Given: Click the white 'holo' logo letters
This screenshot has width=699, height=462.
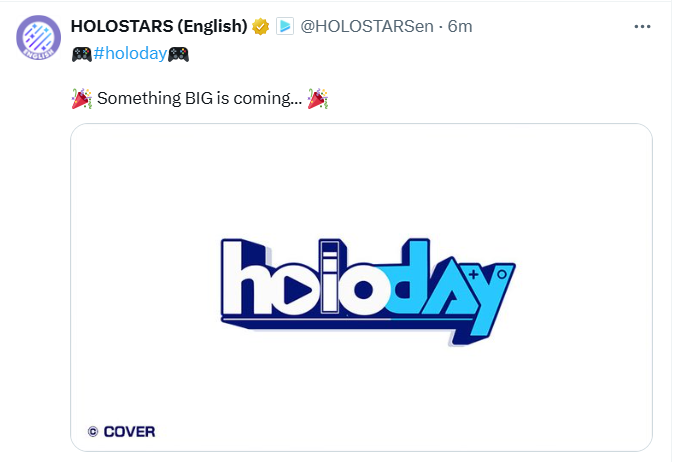Looking at the screenshot, I should (x=305, y=278).
